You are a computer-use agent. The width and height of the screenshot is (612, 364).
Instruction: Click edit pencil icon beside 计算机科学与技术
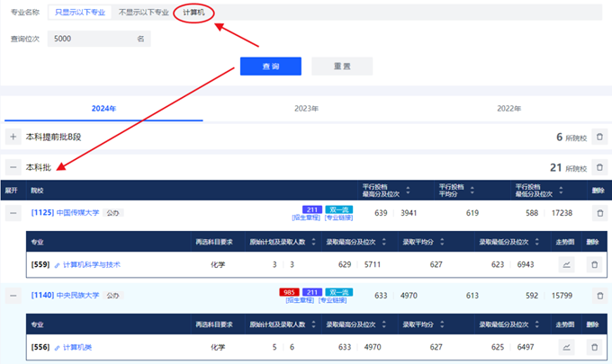point(58,265)
